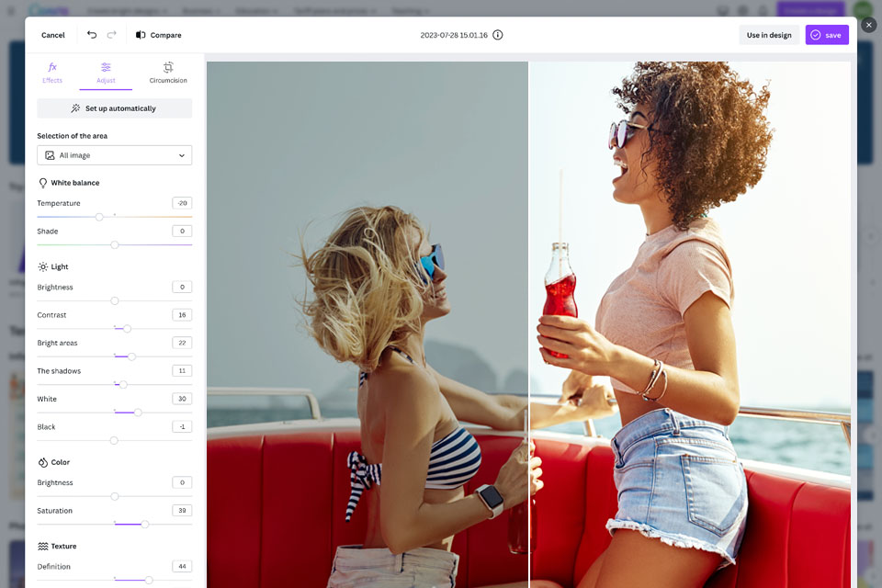The width and height of the screenshot is (882, 588).
Task: Click the Contrast slider handle
Action: [127, 329]
